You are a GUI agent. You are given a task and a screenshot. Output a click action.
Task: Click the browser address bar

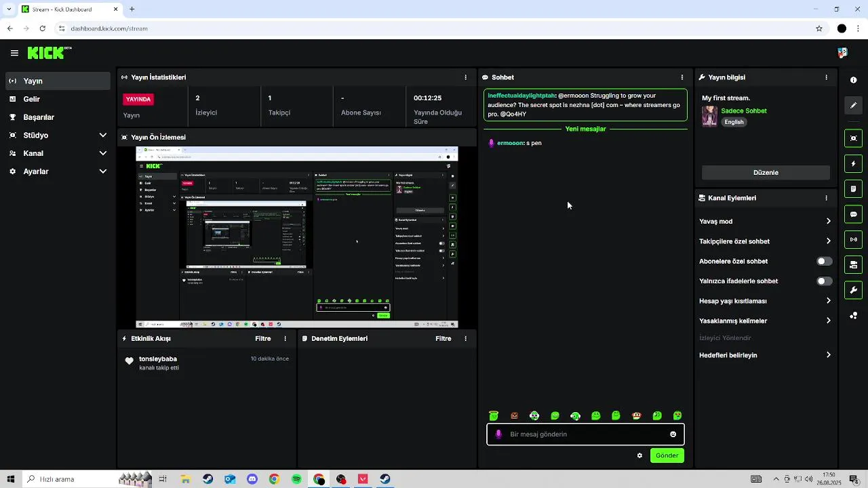coord(434,28)
